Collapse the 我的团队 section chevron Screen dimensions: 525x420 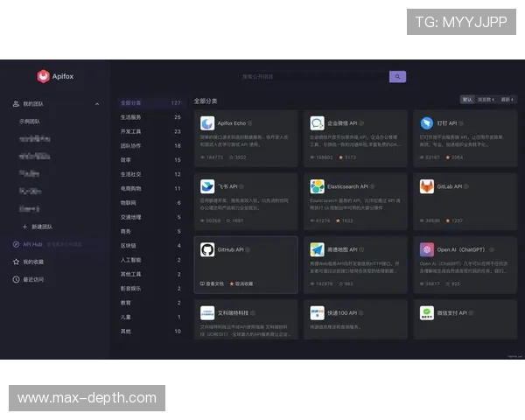(97, 104)
